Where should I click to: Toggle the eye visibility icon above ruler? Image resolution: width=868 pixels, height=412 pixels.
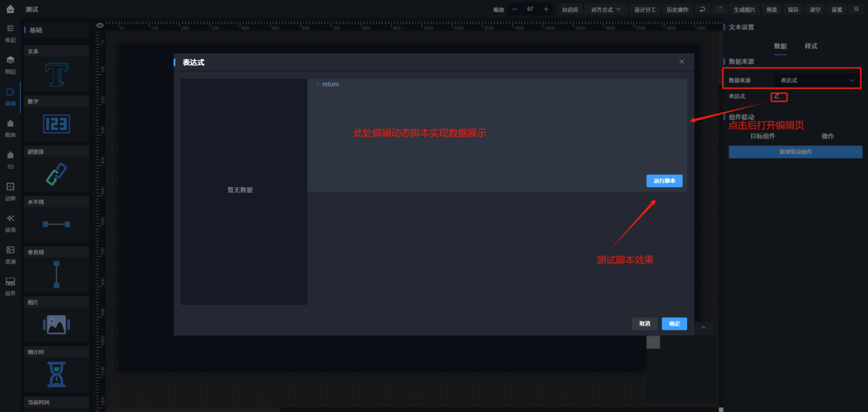tap(100, 25)
